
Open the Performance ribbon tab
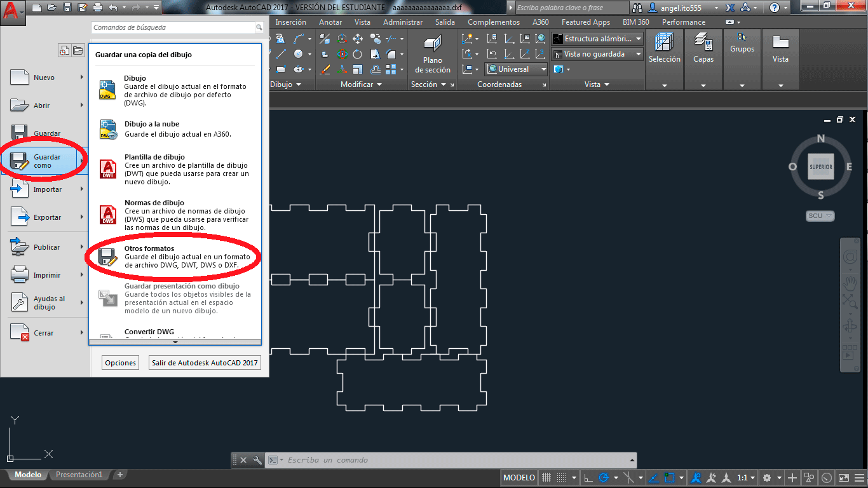point(684,22)
